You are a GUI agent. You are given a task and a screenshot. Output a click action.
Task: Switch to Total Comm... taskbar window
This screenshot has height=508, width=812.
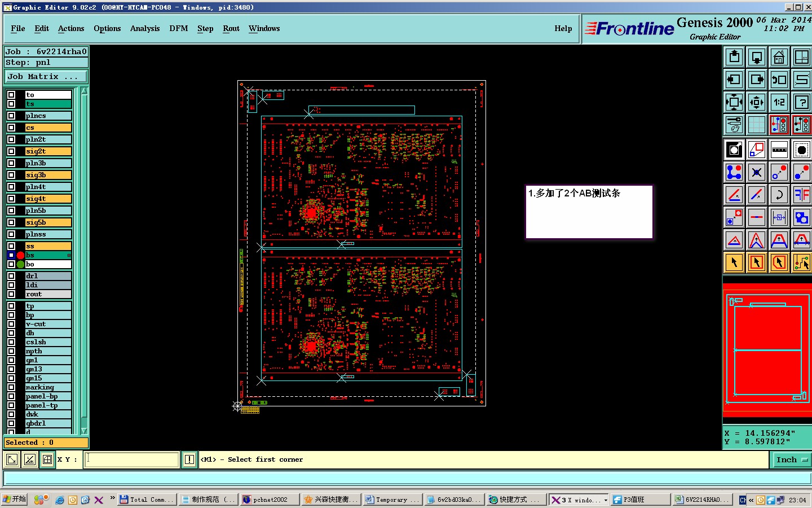pos(147,500)
